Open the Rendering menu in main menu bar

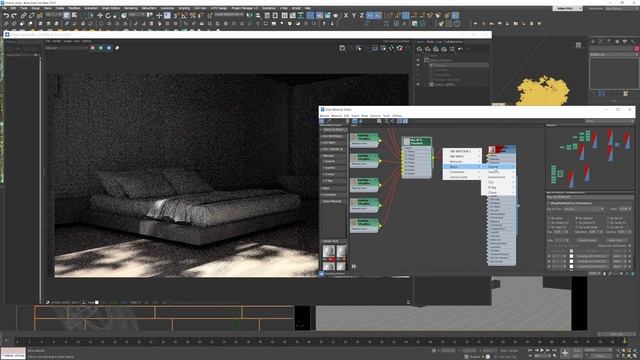(x=131, y=8)
